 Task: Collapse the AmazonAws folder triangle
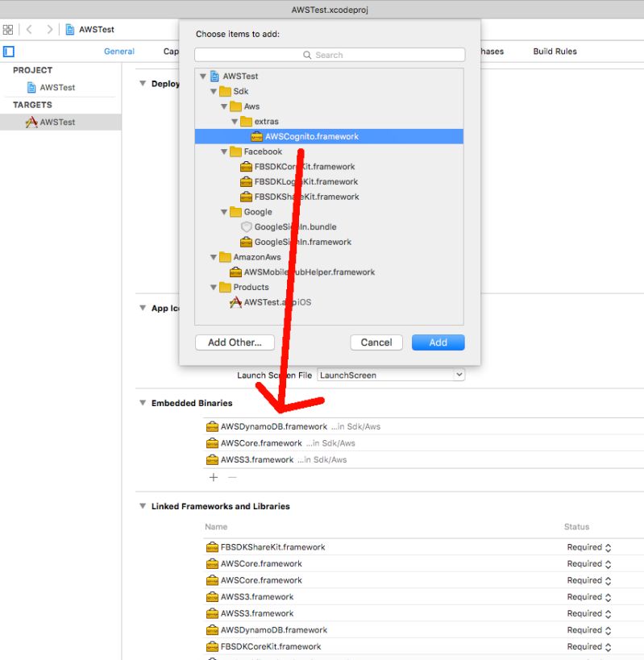pos(214,257)
